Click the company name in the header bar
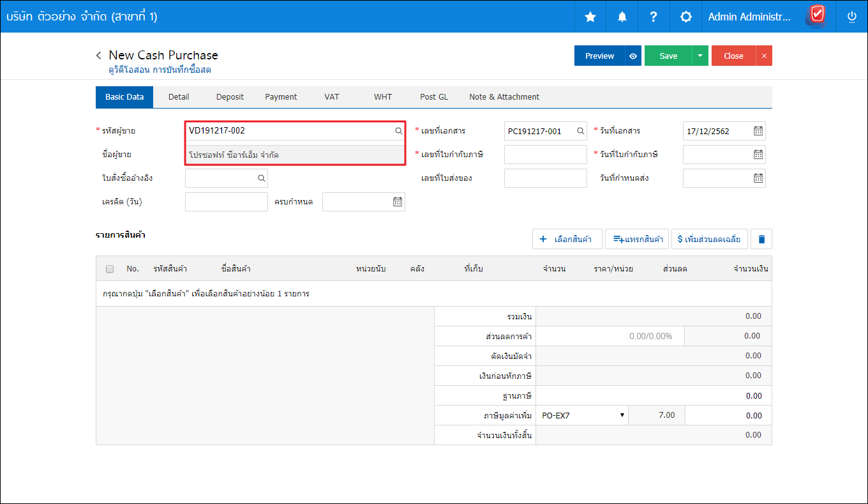868x504 pixels. tap(82, 17)
